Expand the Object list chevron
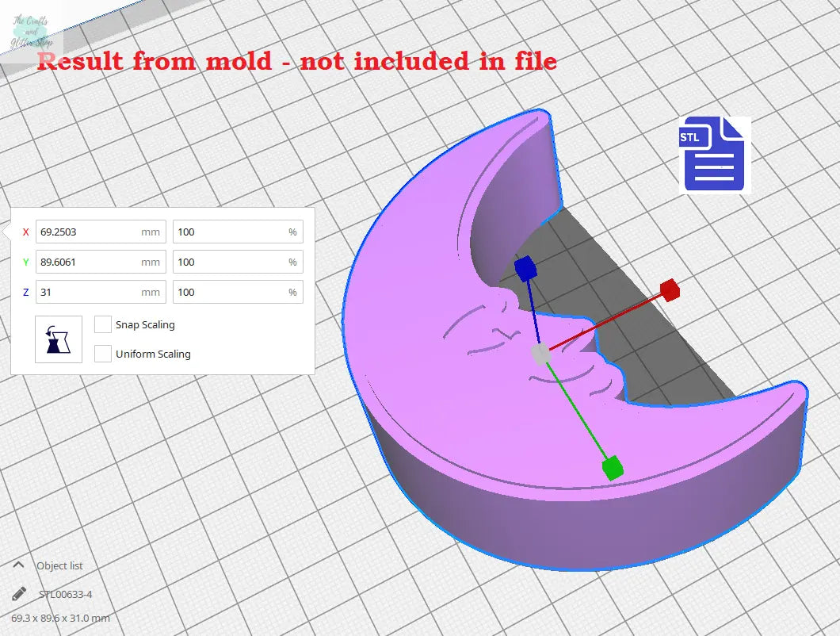This screenshot has height=636, width=840. [19, 565]
